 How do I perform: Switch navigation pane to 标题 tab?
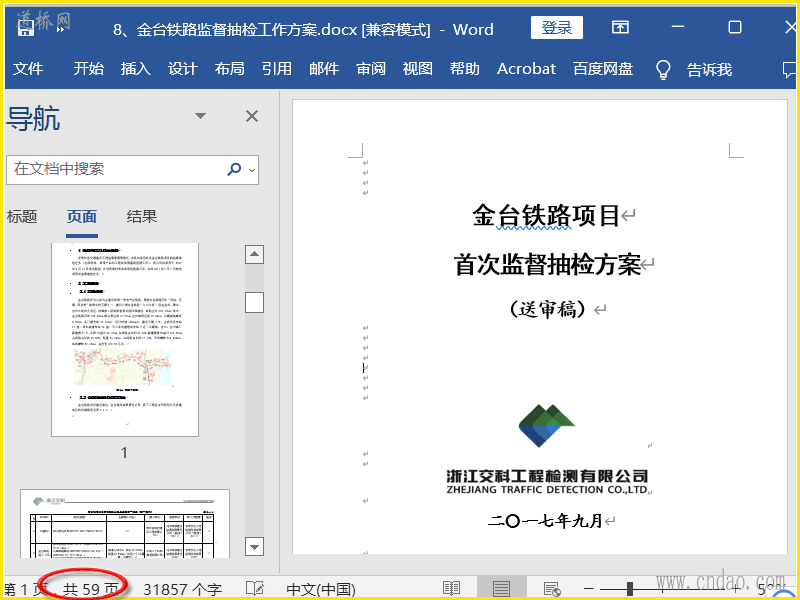22,217
